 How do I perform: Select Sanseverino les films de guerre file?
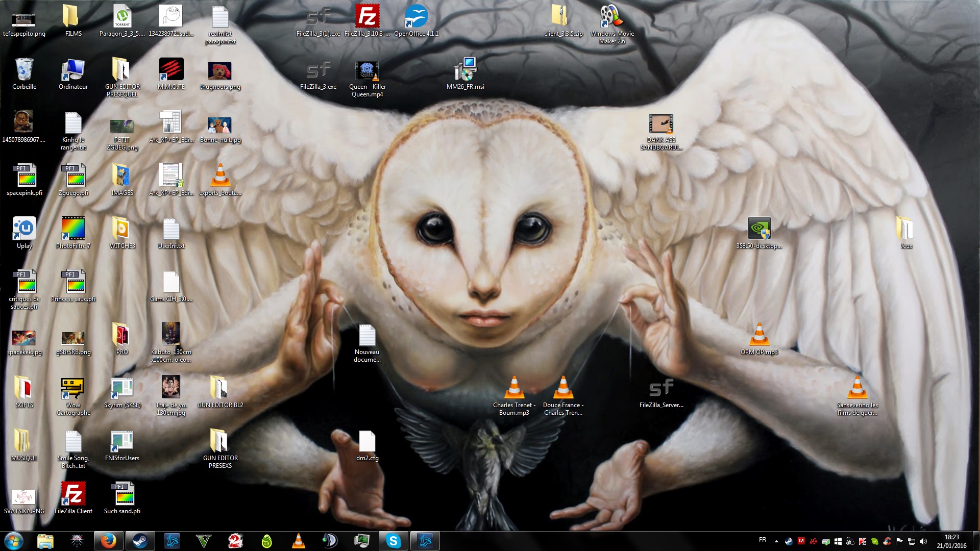click(857, 396)
